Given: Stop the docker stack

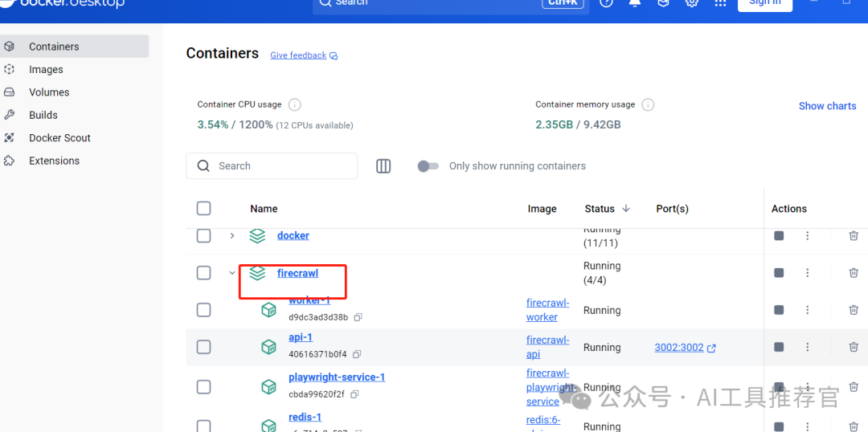Looking at the screenshot, I should tap(779, 235).
